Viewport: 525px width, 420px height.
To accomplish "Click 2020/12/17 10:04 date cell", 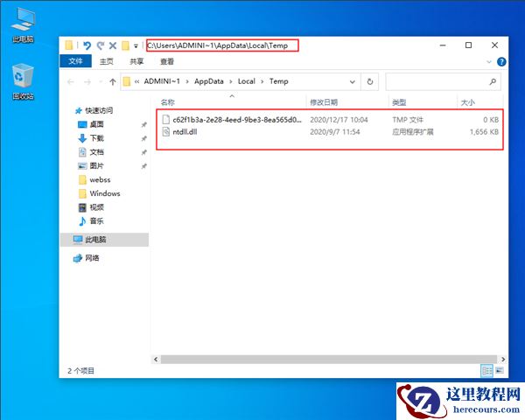I will 339,120.
